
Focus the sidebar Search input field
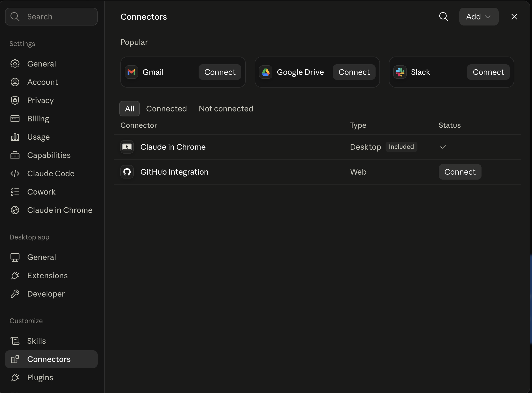pos(51,17)
